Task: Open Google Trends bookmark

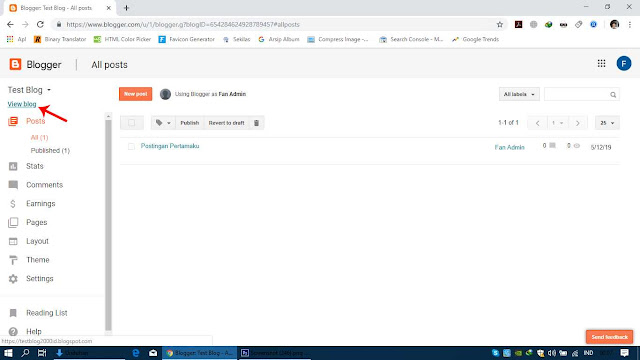Action: point(476,39)
